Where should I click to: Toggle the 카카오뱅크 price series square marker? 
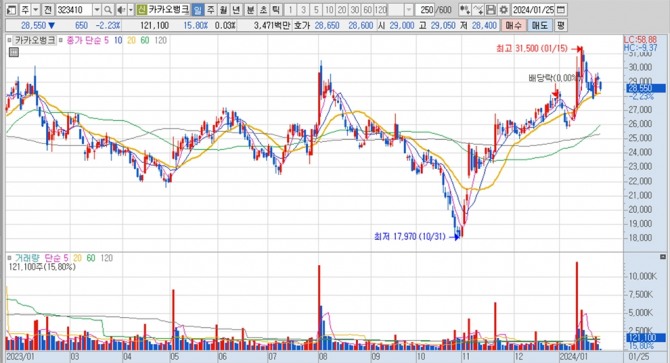9,41
